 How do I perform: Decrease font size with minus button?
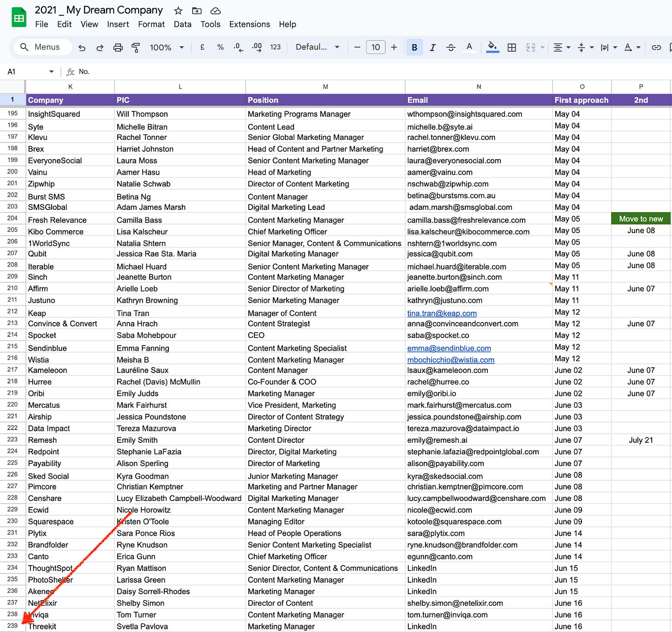point(357,47)
